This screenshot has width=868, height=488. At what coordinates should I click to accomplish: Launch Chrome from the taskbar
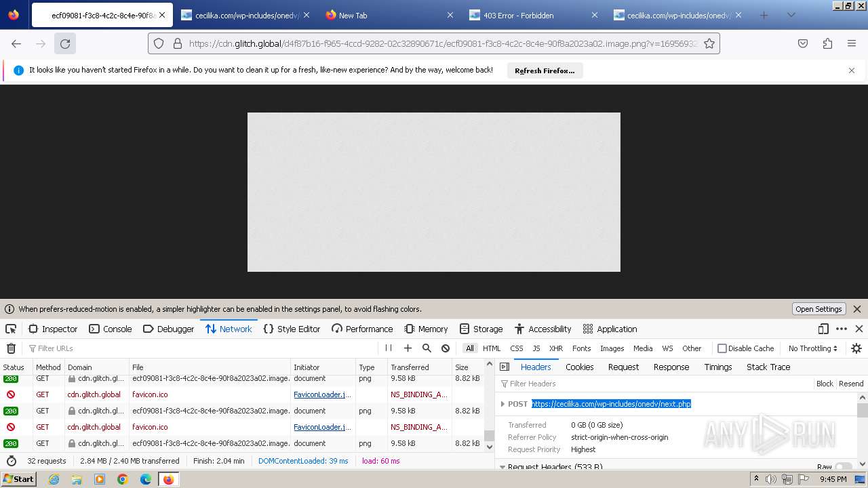(x=123, y=479)
